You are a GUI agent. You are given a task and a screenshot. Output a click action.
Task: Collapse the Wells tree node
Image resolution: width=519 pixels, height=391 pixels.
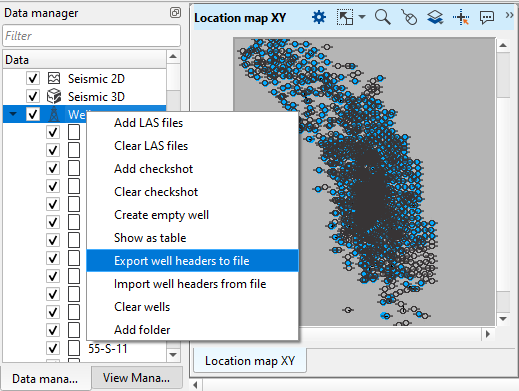13,114
